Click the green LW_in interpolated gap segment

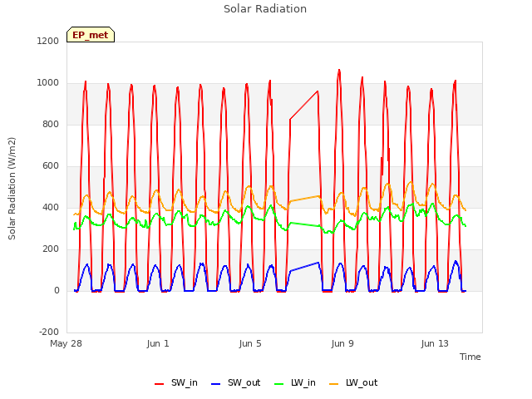pos(304,224)
